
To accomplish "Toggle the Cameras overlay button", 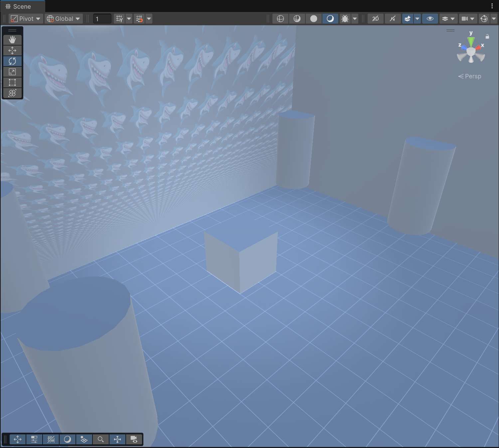I will point(134,439).
